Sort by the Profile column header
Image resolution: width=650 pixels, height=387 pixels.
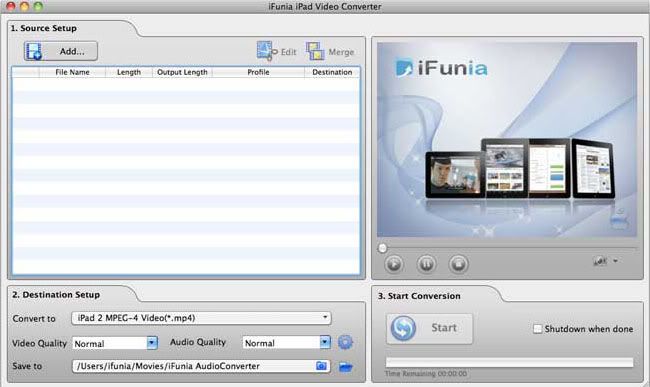click(x=258, y=72)
